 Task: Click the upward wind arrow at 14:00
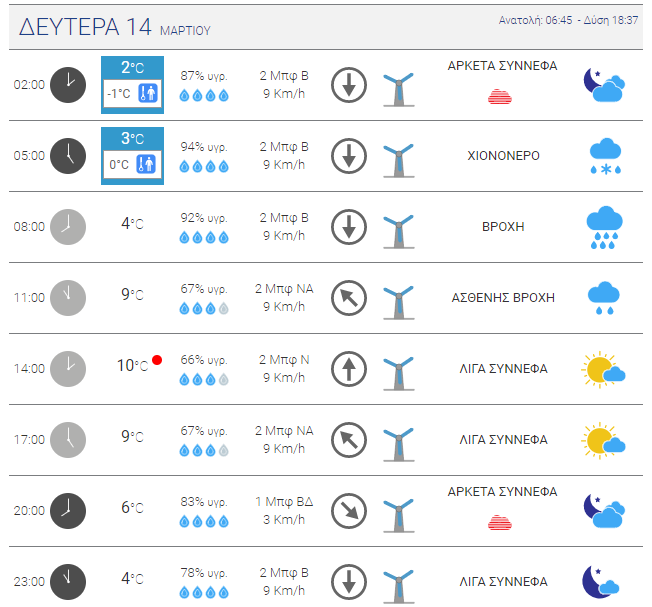(349, 369)
